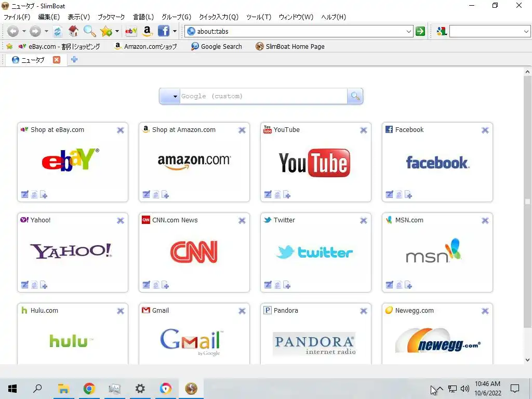This screenshot has width=532, height=399.
Task: Reload the page with the refresh icon
Action: (58, 31)
